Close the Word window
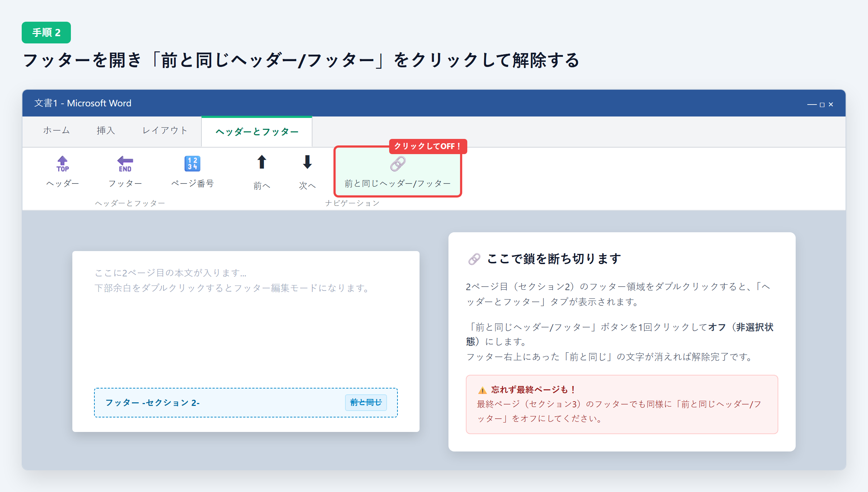Screen dimensions: 868x492 (831, 105)
